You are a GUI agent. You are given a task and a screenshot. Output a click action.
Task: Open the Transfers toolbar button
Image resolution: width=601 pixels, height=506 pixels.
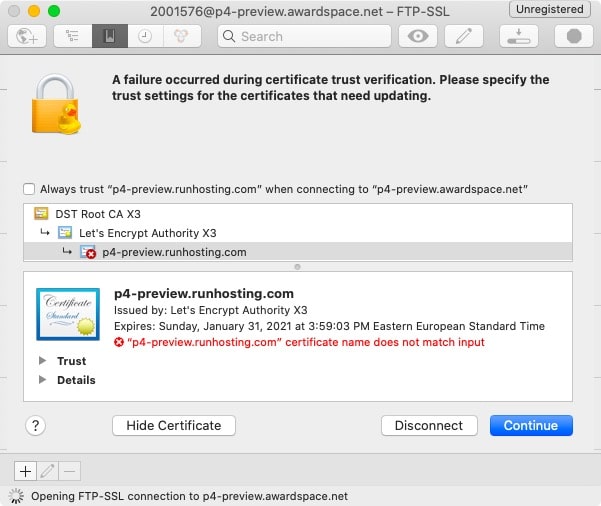pyautogui.click(x=519, y=36)
